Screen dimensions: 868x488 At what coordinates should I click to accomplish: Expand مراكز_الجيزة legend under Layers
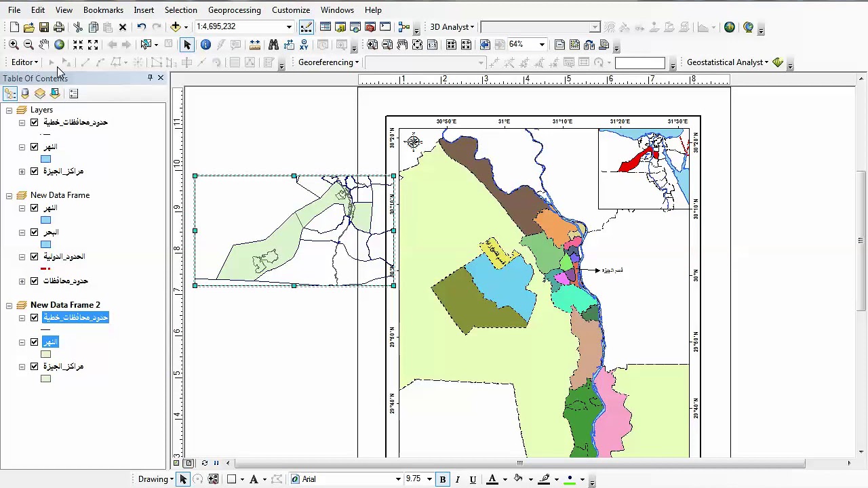pos(22,171)
